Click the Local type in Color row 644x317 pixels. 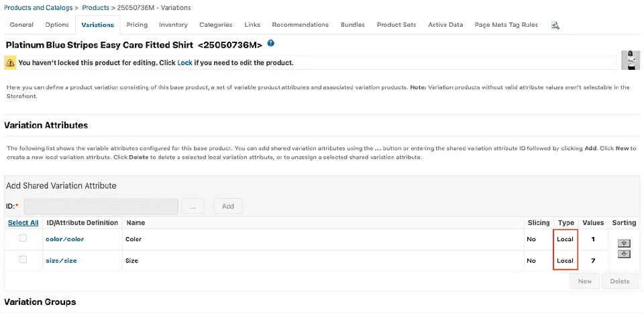click(565, 239)
